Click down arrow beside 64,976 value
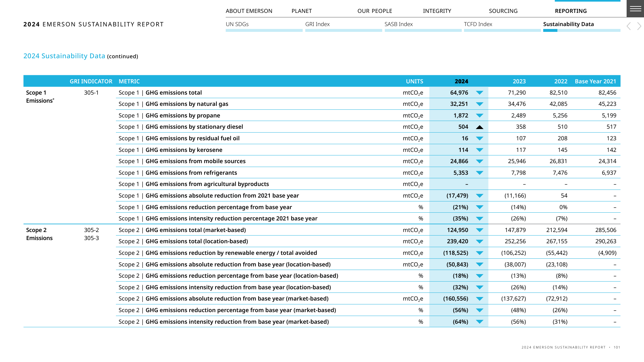This screenshot has width=644, height=362. coord(479,93)
